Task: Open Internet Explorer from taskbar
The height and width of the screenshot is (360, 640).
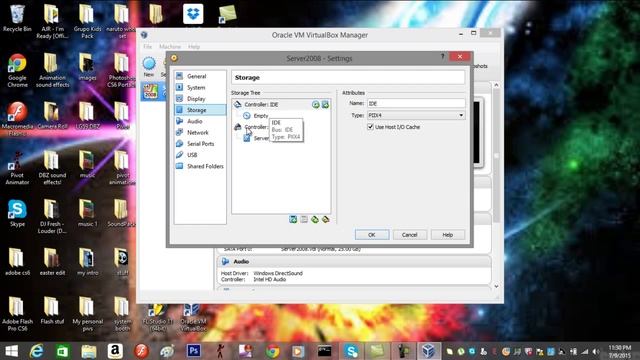Action: coord(37,351)
